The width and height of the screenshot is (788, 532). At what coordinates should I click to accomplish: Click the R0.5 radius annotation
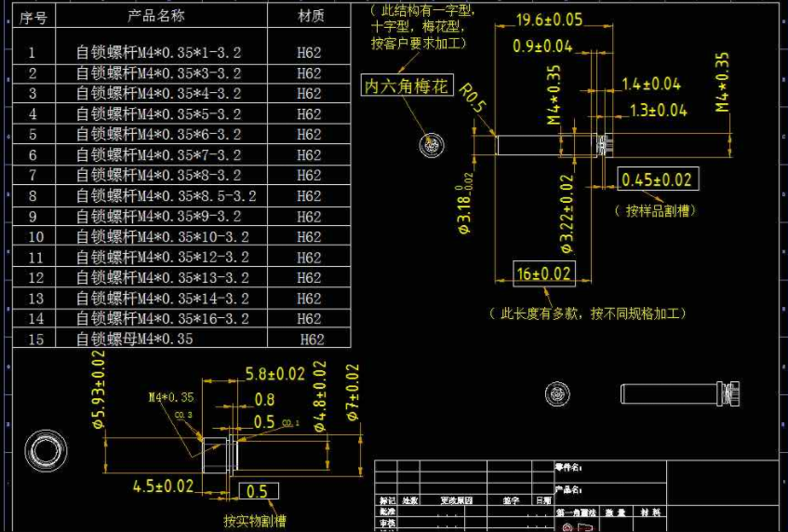[473, 98]
